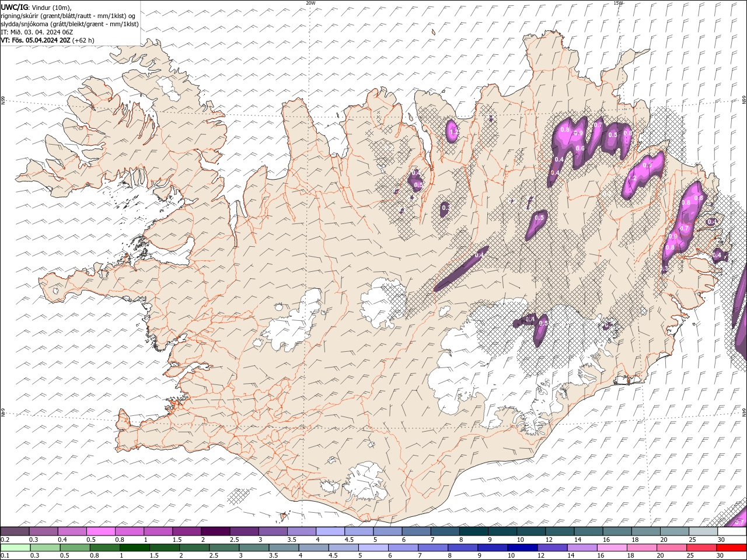This screenshot has height=560, width=747.
Task: Click upper legend row swatch starting at 3.5
Action: coord(302,531)
